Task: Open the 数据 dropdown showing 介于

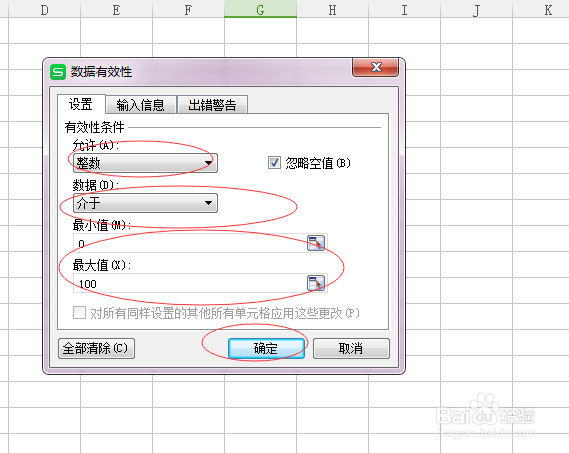Action: pyautogui.click(x=145, y=203)
